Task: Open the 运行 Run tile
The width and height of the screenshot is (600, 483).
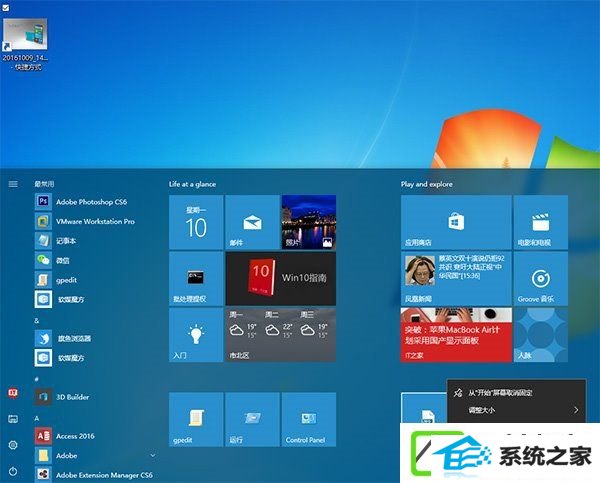Action: [x=253, y=419]
